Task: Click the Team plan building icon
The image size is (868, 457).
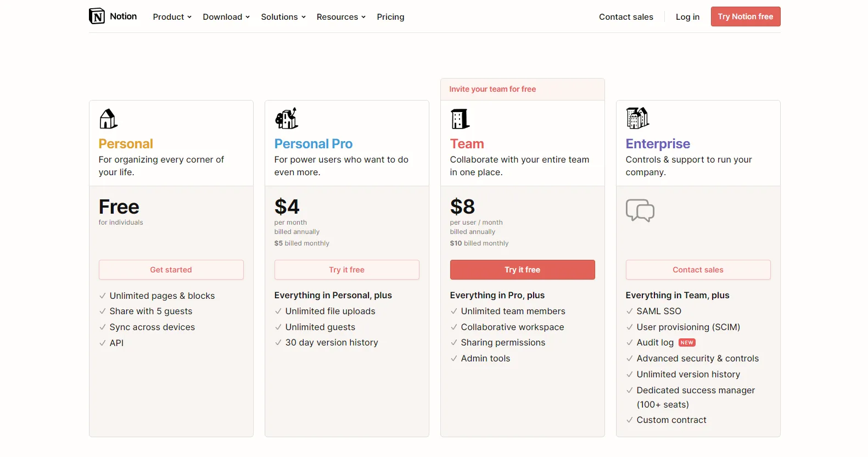Action: click(x=460, y=118)
